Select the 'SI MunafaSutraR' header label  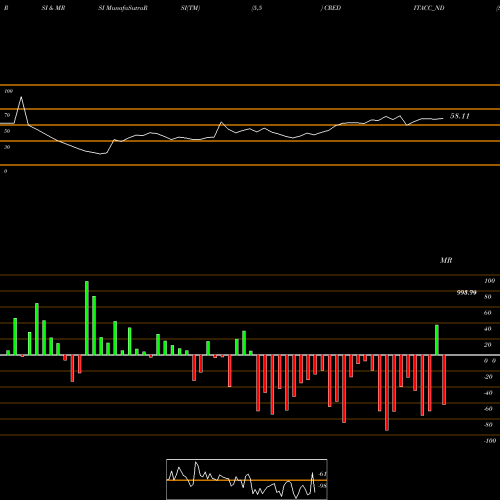pos(123,8)
